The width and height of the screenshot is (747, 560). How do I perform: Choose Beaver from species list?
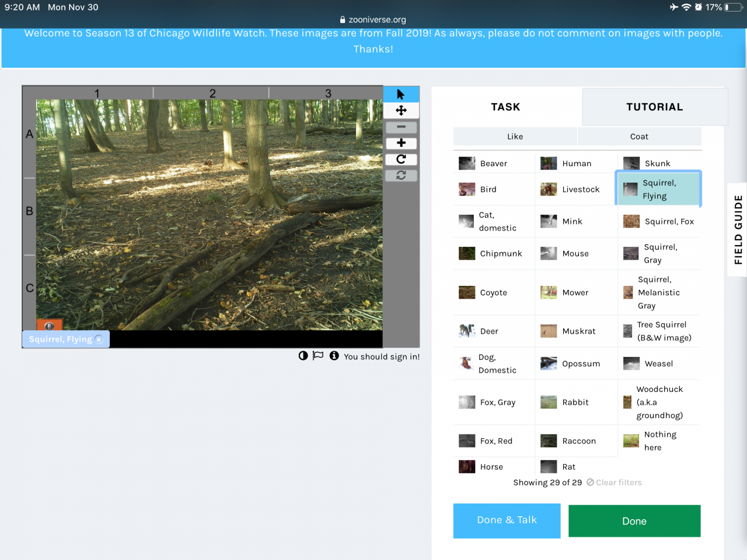tap(494, 163)
